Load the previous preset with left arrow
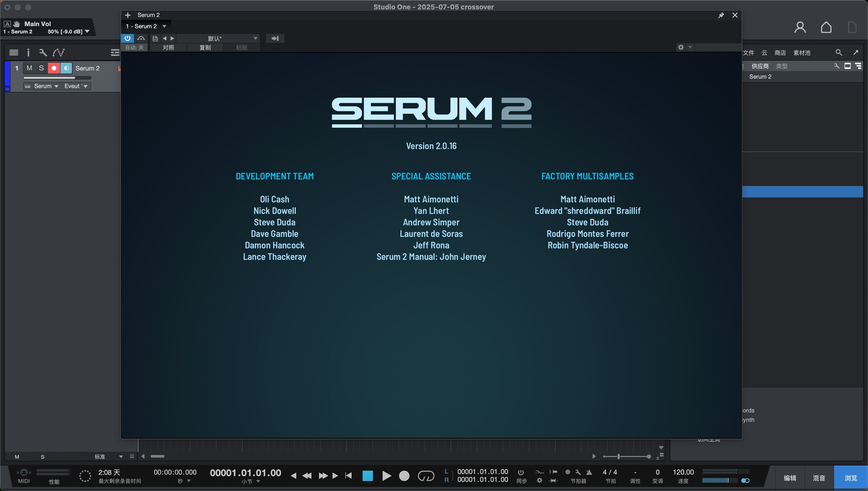The width and height of the screenshot is (868, 491). pyautogui.click(x=165, y=38)
